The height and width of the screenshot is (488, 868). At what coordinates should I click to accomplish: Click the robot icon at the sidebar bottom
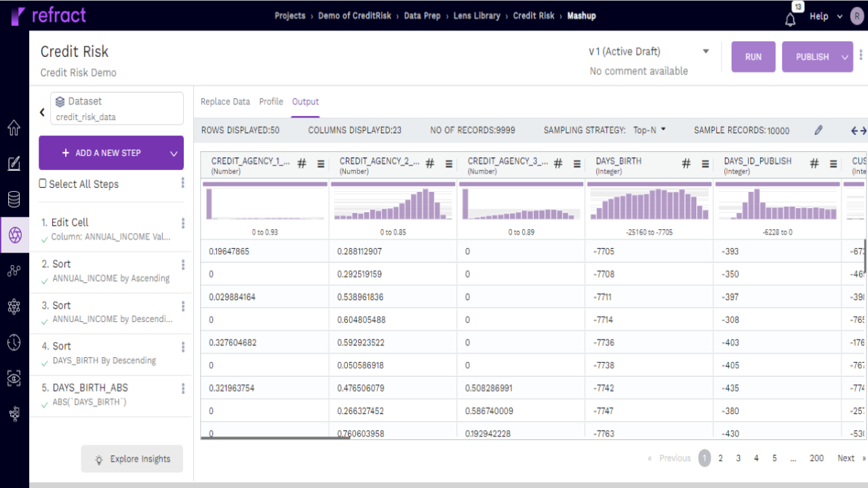15,413
